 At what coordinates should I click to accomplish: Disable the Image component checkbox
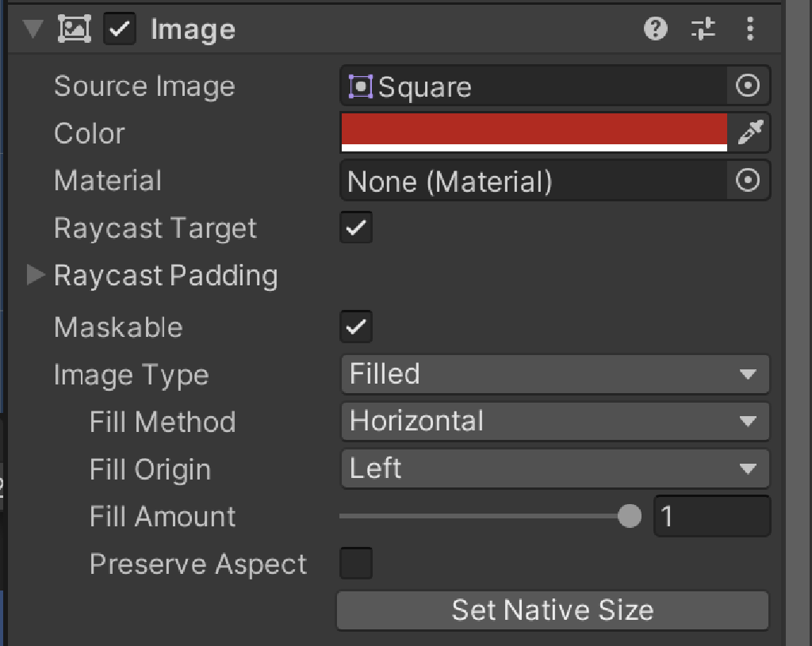point(120,30)
